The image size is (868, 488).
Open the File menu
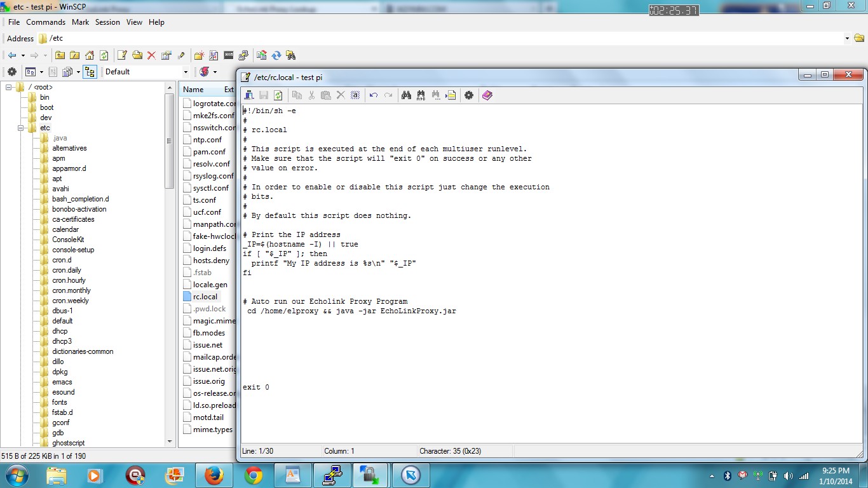14,22
